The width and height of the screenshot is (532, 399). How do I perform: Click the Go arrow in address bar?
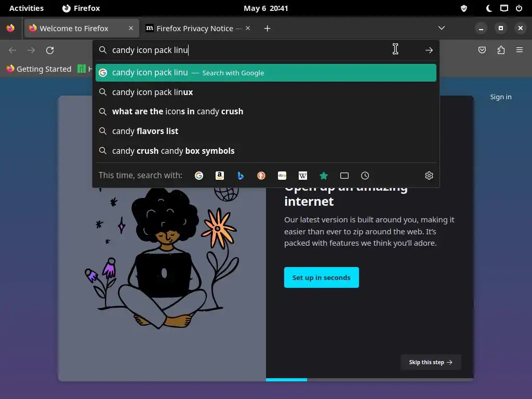429,50
